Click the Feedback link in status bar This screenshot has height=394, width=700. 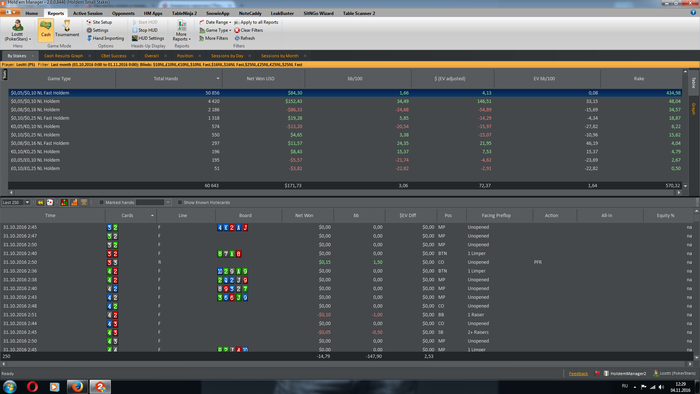pos(578,373)
